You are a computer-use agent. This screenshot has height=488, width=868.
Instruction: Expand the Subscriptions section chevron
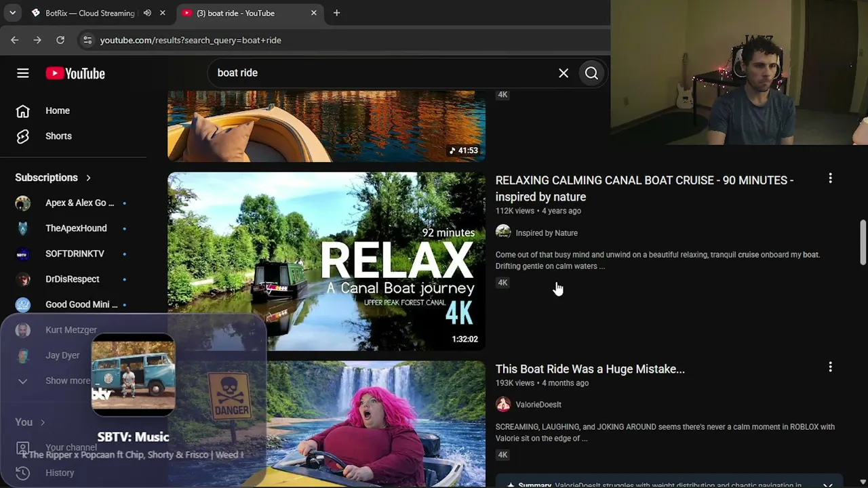point(88,178)
